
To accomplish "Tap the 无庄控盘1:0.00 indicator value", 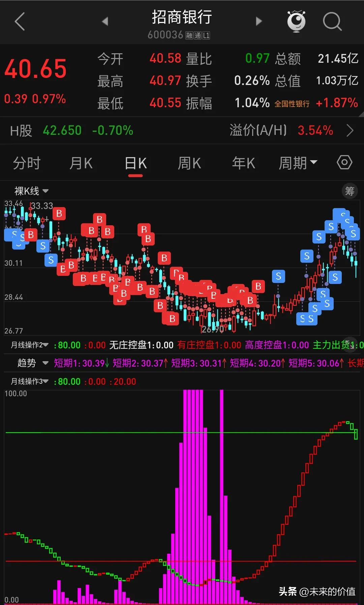I will click(142, 345).
